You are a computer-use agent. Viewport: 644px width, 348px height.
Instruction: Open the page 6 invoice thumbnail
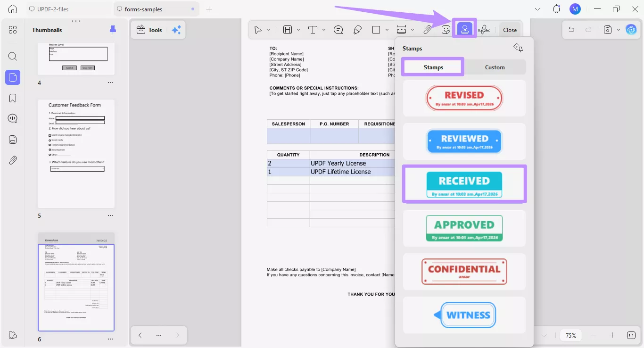coord(76,282)
